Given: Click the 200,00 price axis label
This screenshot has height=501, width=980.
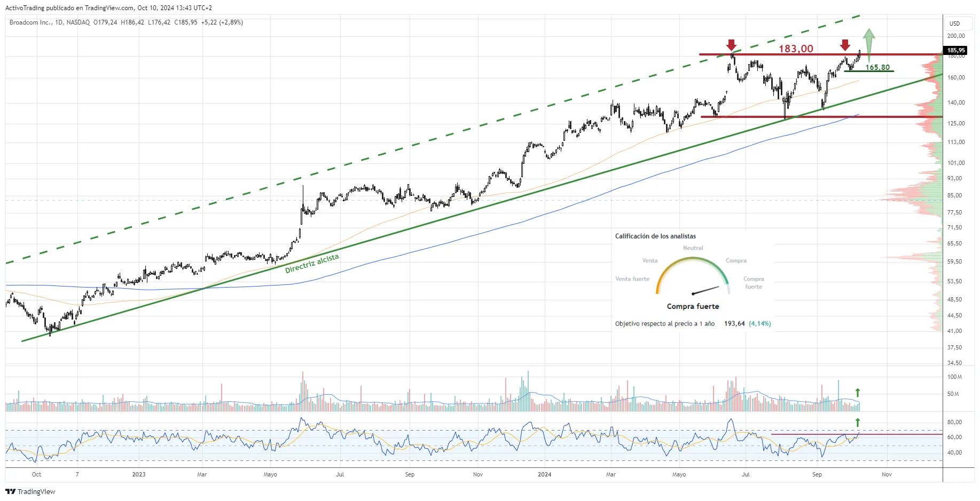Looking at the screenshot, I should tap(956, 36).
